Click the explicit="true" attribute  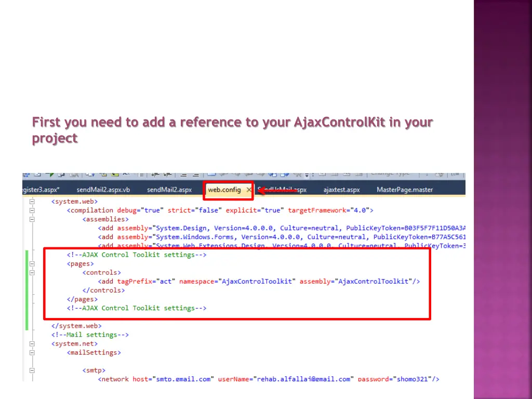(255, 210)
